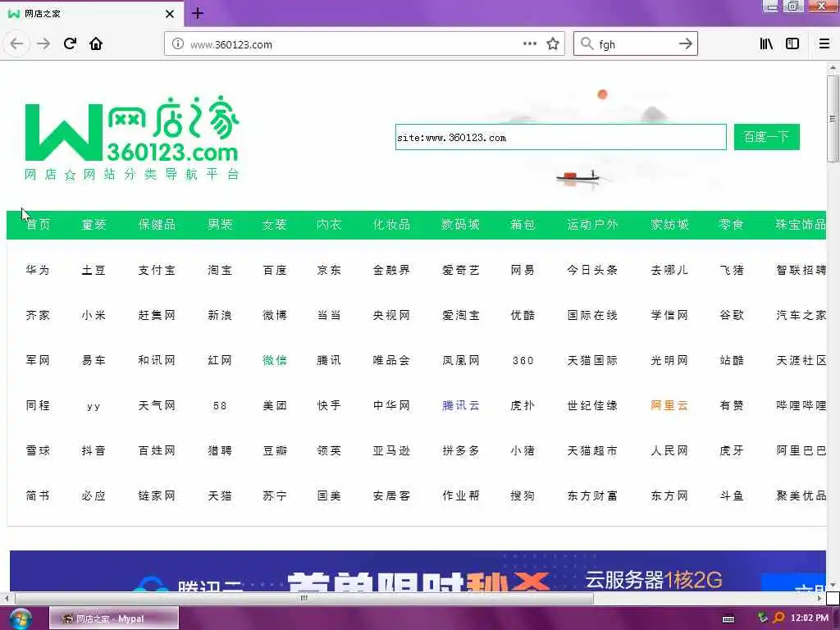Visit the 支付宝 link
This screenshot has height=630, width=840.
click(x=157, y=270)
